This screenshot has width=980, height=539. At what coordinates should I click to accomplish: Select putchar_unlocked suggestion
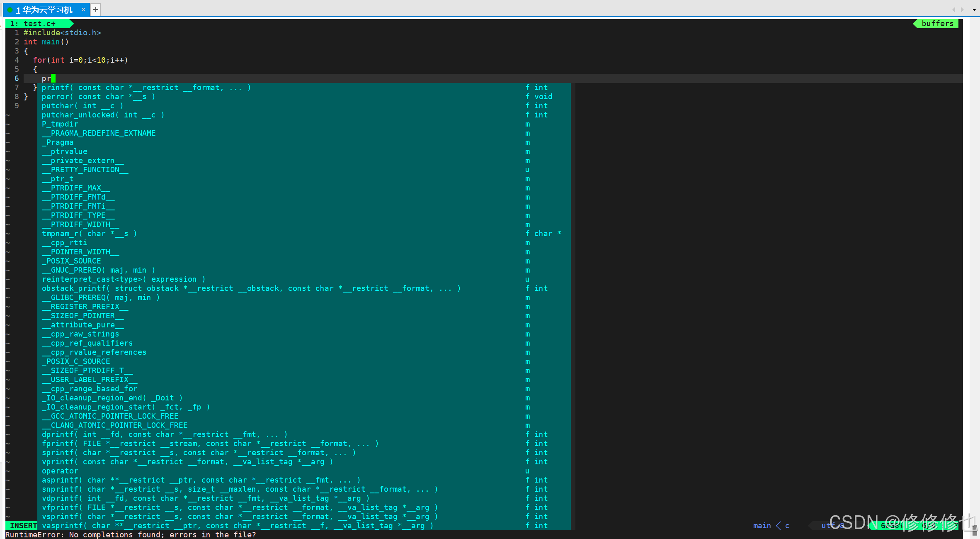(102, 115)
